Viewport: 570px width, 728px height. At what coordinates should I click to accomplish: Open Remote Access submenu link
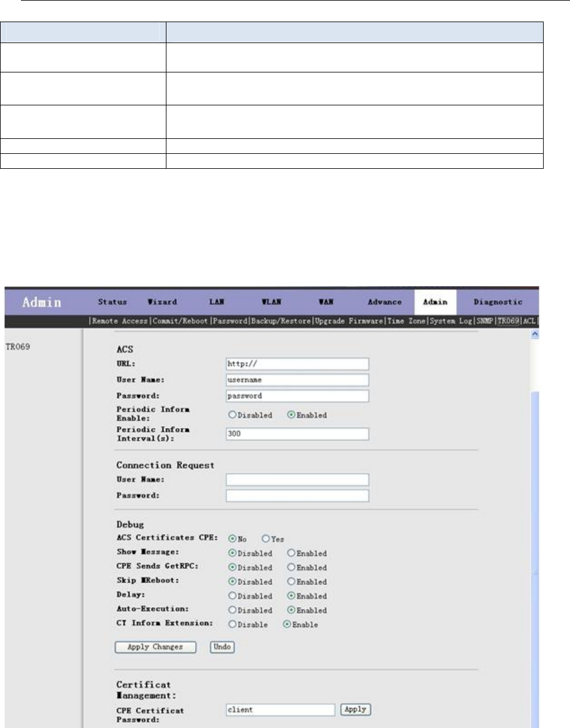(x=119, y=321)
